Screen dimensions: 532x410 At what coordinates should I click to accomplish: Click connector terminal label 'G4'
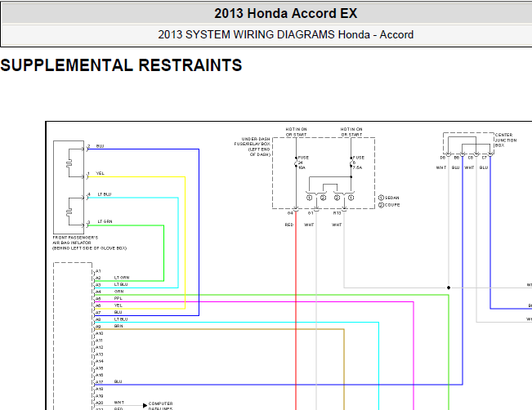pyautogui.click(x=290, y=213)
